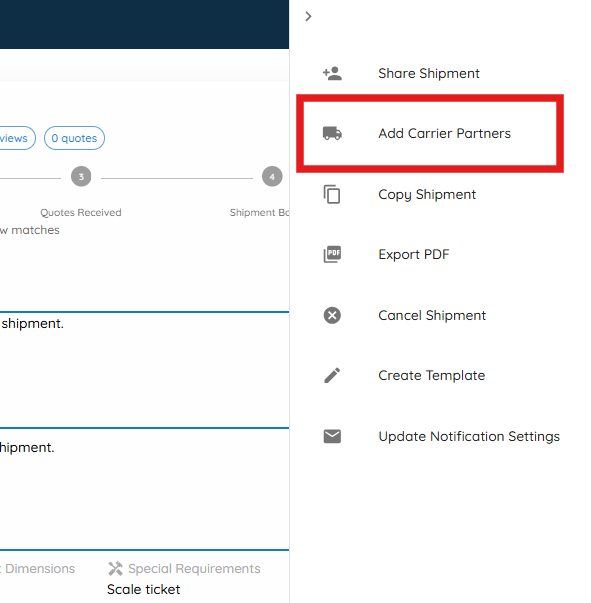Click the Share Shipment person-add icon
Image resolution: width=591 pixels, height=603 pixels.
coord(332,73)
